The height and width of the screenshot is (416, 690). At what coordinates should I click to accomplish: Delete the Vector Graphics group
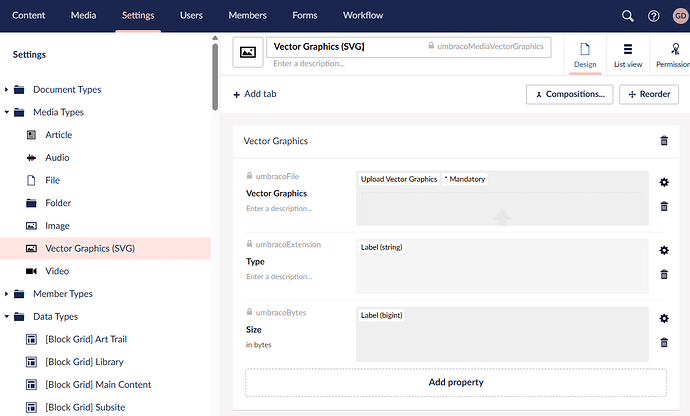tap(664, 141)
